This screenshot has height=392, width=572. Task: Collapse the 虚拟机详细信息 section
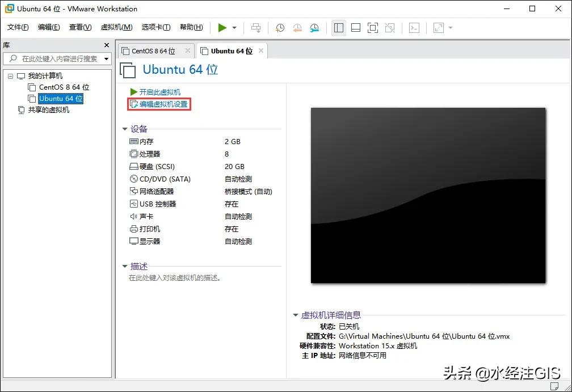(295, 315)
